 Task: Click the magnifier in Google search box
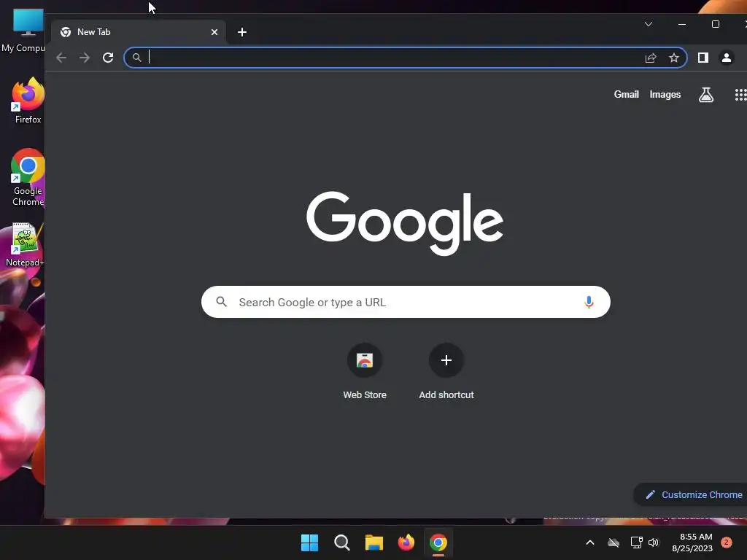(x=222, y=302)
